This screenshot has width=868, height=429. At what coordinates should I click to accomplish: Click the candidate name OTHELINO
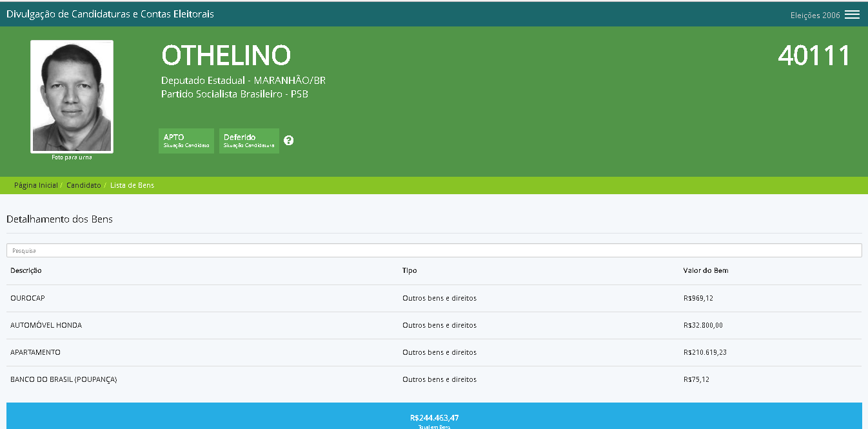tap(226, 56)
